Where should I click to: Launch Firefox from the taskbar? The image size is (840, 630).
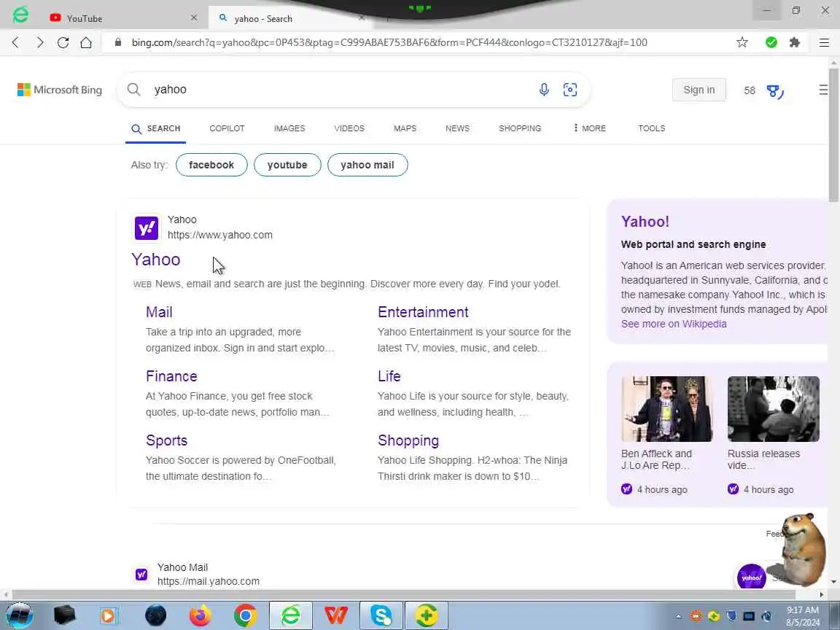[200, 615]
